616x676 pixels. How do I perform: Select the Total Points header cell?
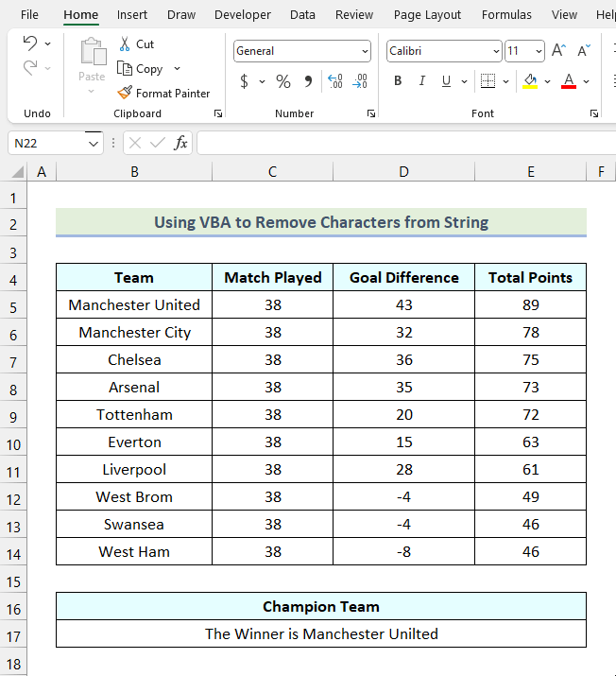[530, 277]
